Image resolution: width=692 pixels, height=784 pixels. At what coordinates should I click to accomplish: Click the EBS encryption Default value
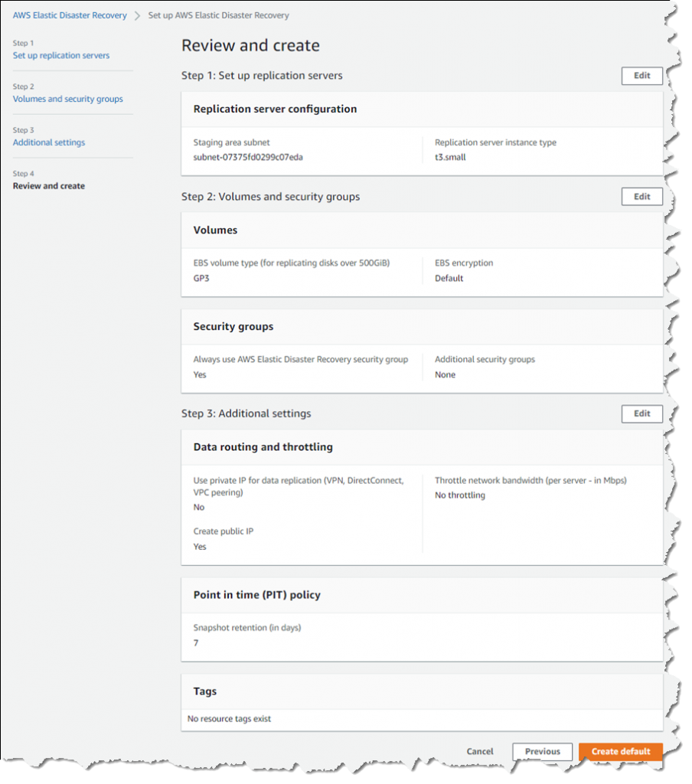tap(450, 278)
